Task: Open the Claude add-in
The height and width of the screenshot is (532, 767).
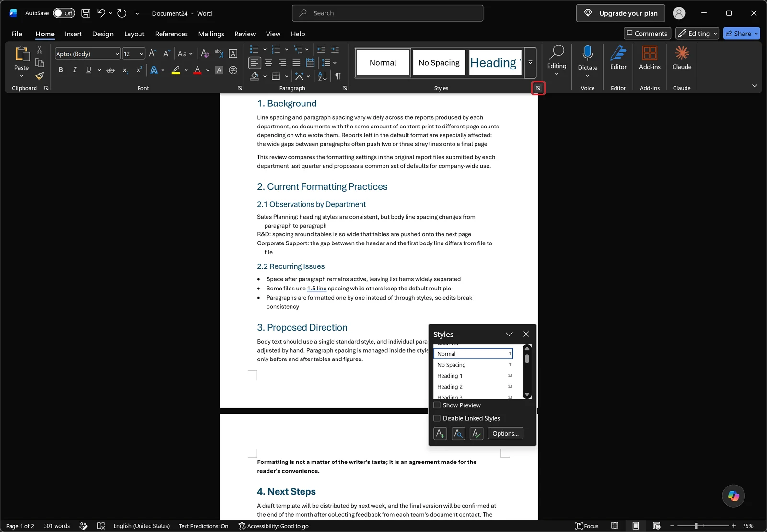Action: [x=682, y=58]
